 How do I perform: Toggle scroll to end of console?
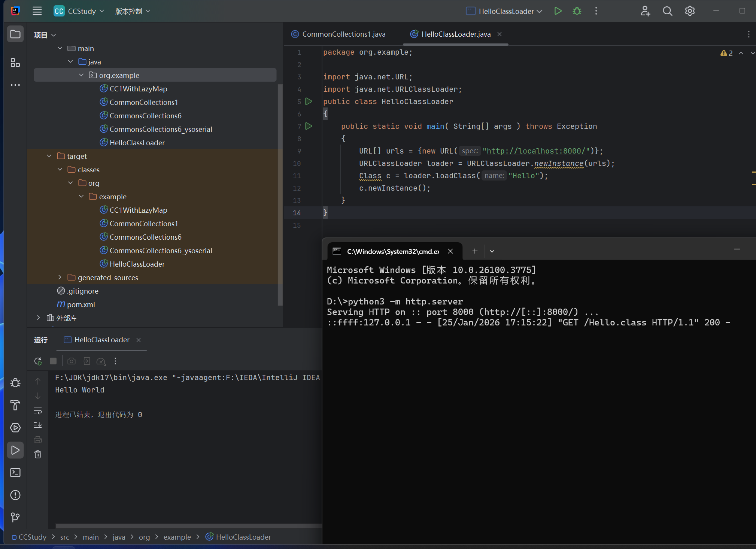38,425
